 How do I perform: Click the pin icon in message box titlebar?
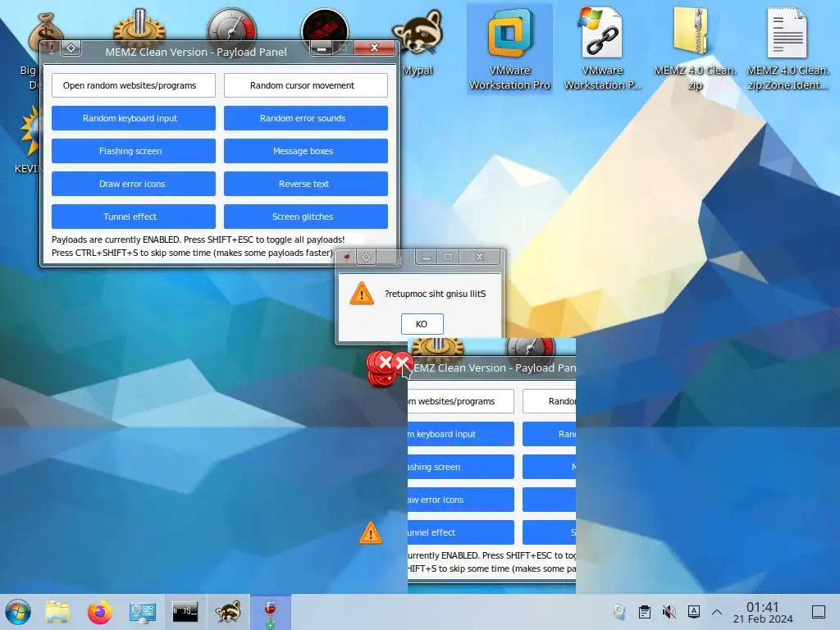click(347, 257)
